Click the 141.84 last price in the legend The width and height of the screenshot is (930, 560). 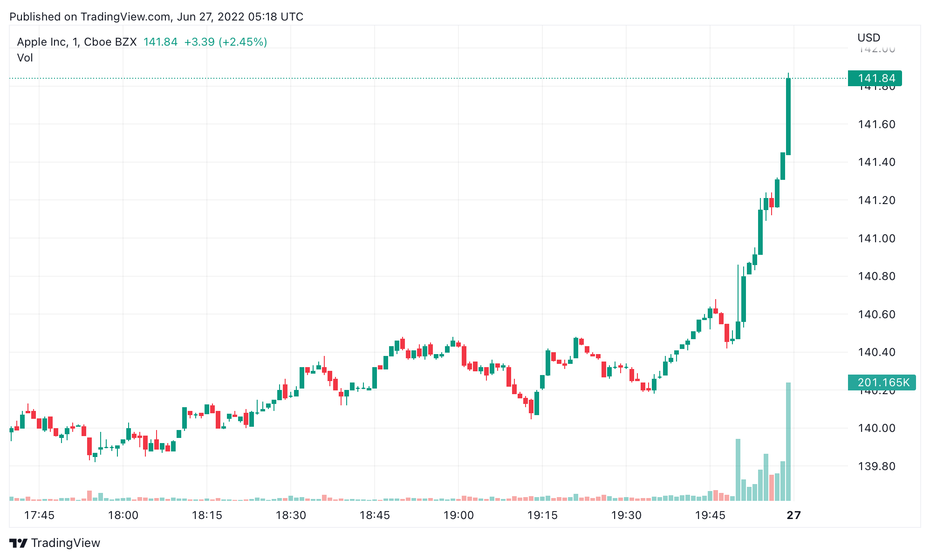point(160,42)
